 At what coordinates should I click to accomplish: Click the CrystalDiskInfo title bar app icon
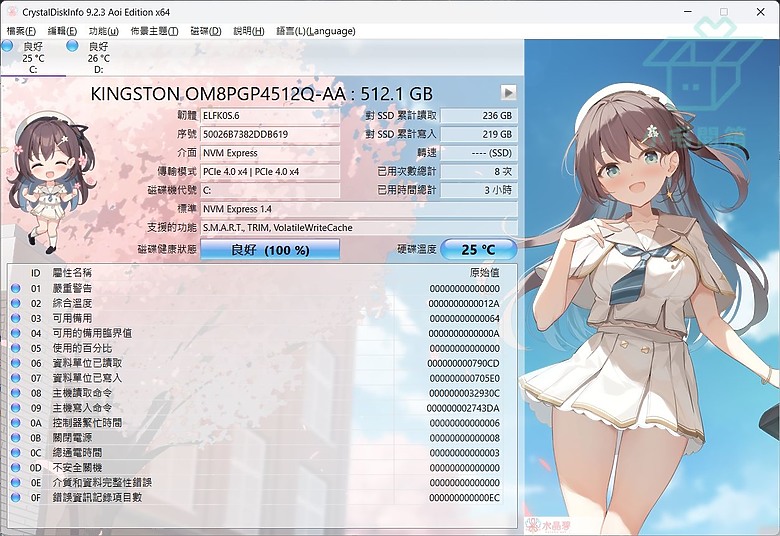point(12,12)
